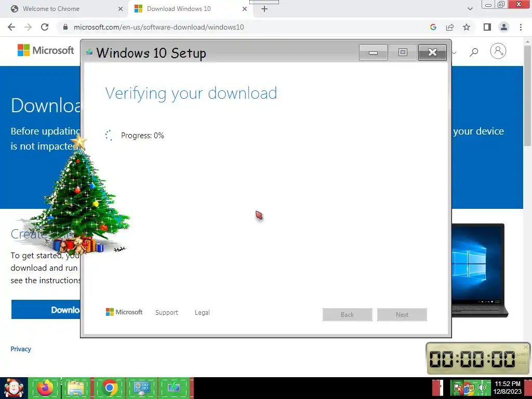Click the network tray icon
This screenshot has width=532, height=399.
tap(469, 388)
